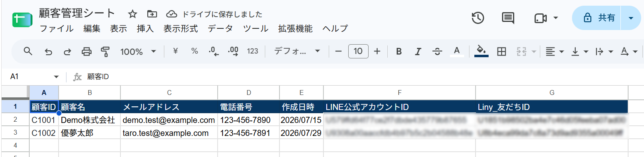Screen dimensions: 644x157
Task: Expand the share options arrow
Action: [x=631, y=18]
